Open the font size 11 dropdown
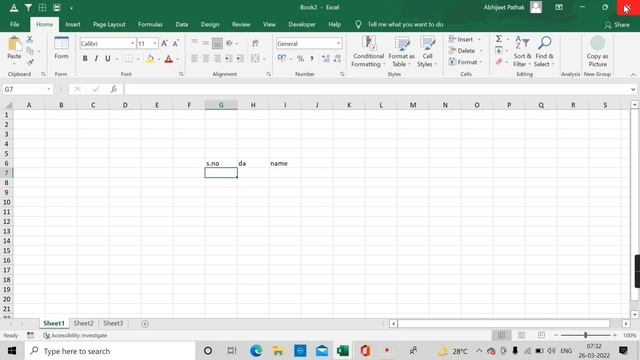Image resolution: width=640 pixels, height=360 pixels. (x=155, y=43)
